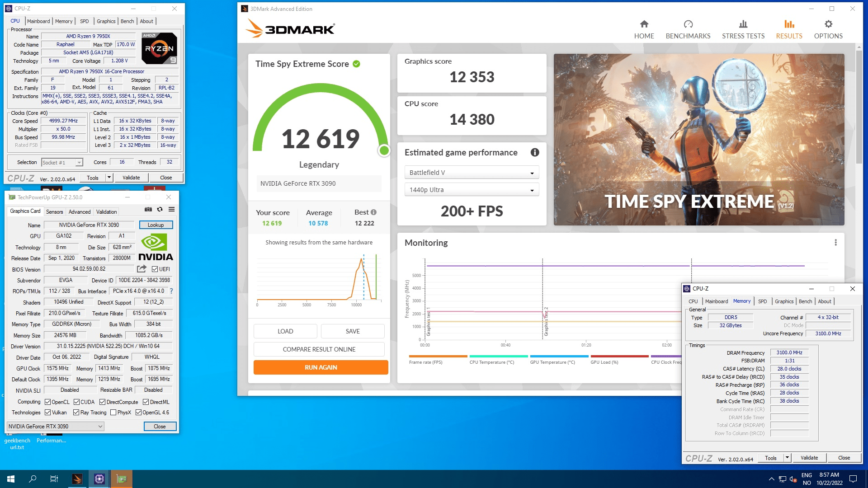This screenshot has width=868, height=488.
Task: Toggle the CUDA checkbox
Action: [77, 402]
